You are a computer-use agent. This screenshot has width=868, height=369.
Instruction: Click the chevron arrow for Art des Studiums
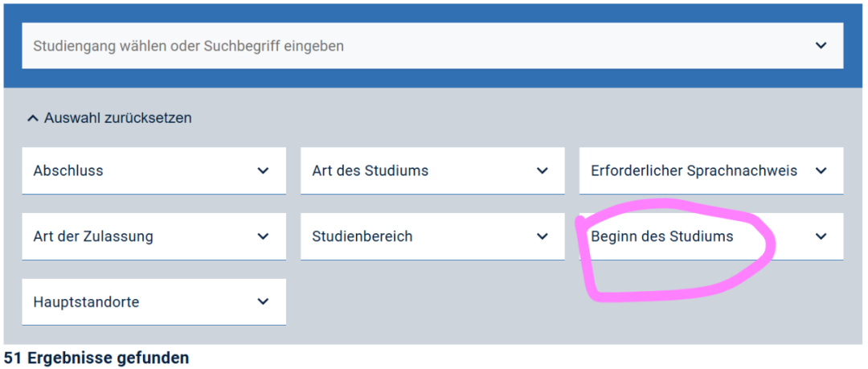click(542, 170)
